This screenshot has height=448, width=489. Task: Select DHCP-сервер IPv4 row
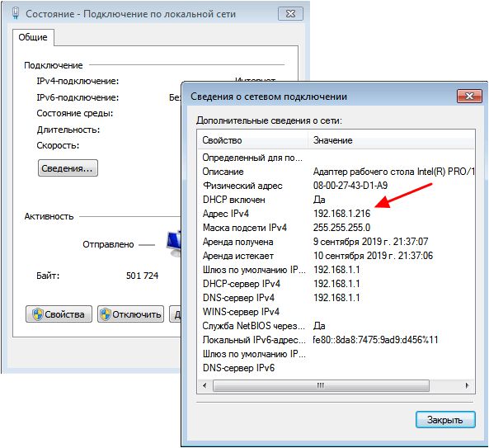336,284
